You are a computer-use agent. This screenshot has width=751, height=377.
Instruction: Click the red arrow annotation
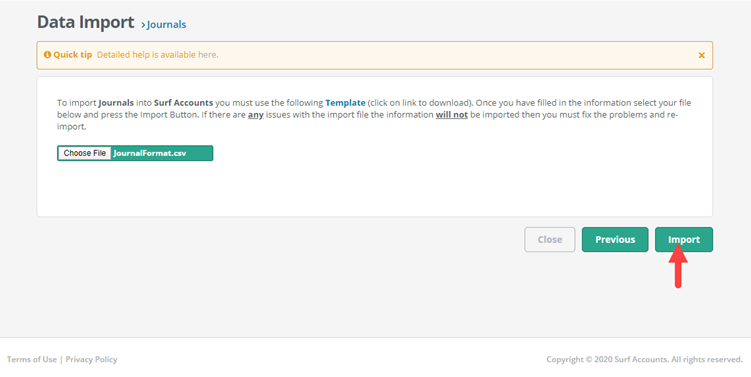678,266
